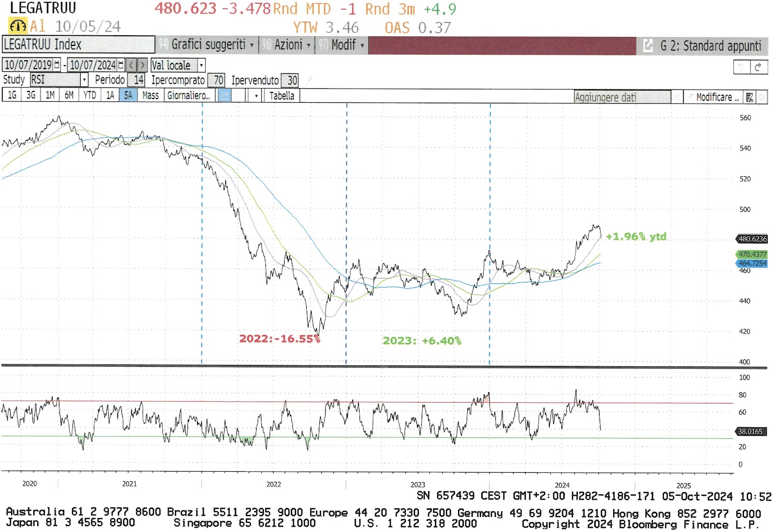Select bar chart type icon
773x532 pixels.
238,96
